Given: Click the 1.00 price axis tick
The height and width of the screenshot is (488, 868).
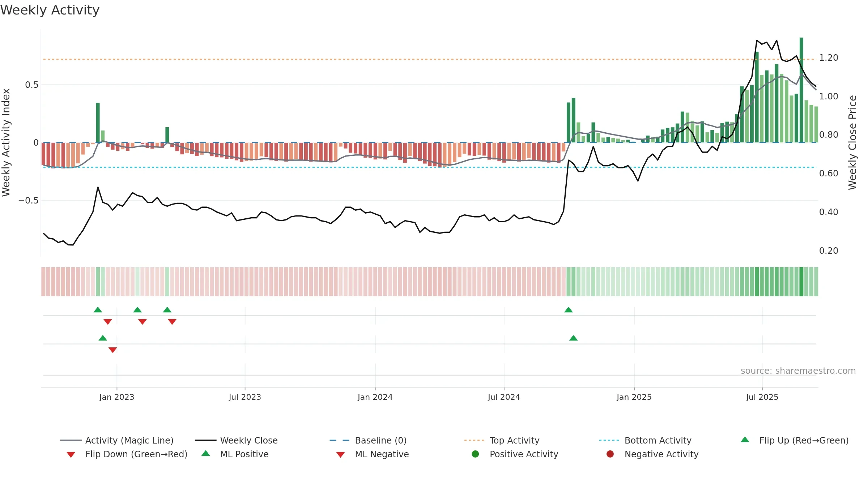Looking at the screenshot, I should pos(829,97).
